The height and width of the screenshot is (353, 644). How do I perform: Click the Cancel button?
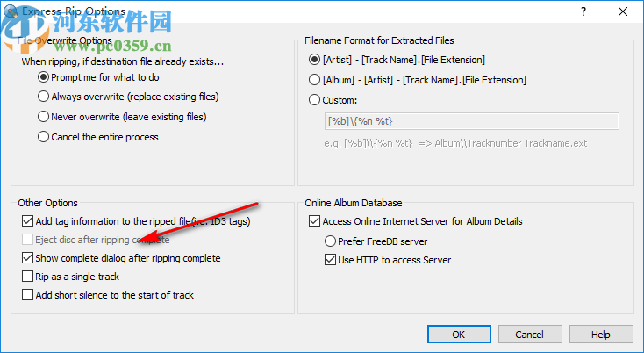point(530,335)
